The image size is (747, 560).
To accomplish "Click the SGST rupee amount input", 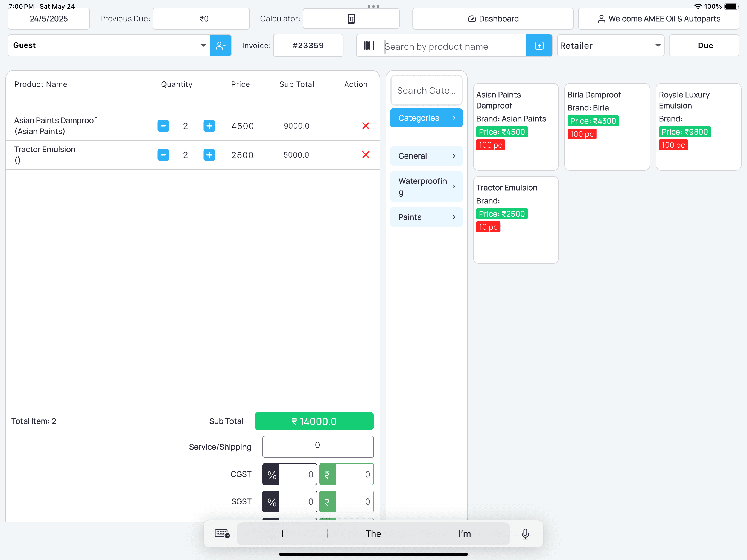I will point(355,502).
